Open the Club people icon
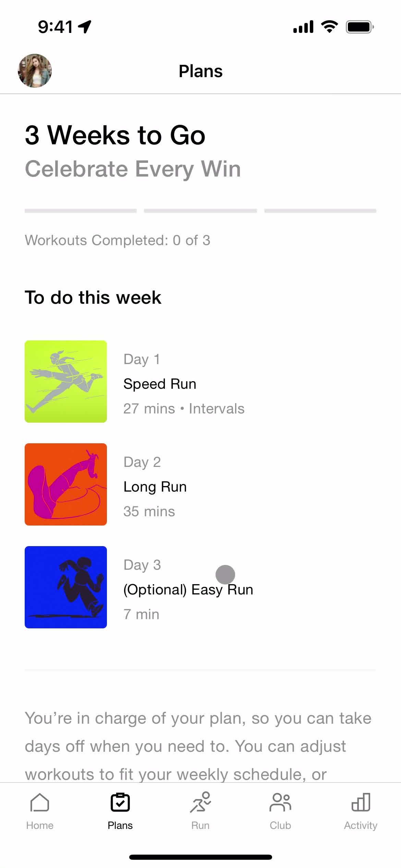Viewport: 401px width, 868px height. click(280, 802)
